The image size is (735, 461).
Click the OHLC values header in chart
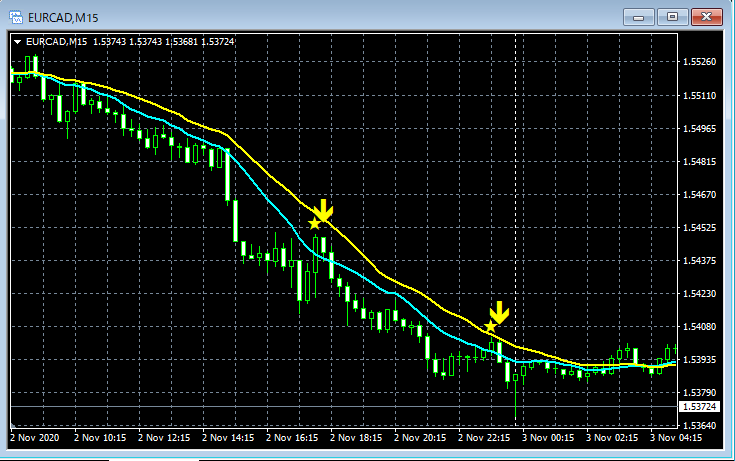point(164,42)
